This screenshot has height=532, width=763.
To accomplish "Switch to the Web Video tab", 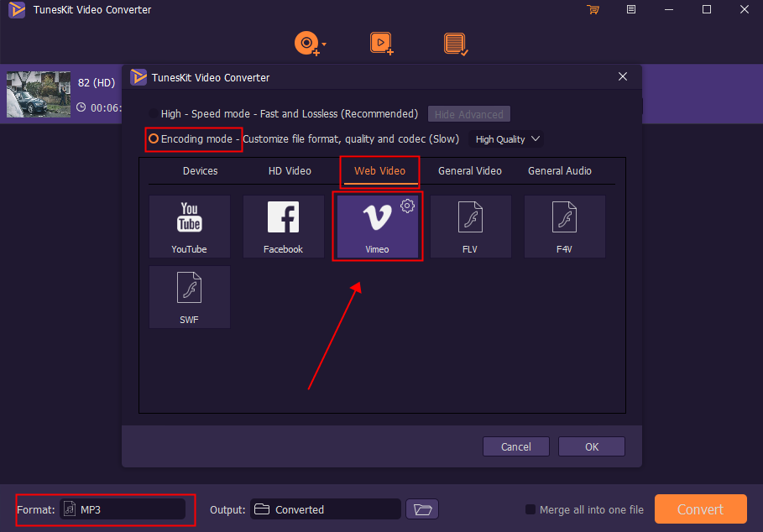I will point(379,171).
